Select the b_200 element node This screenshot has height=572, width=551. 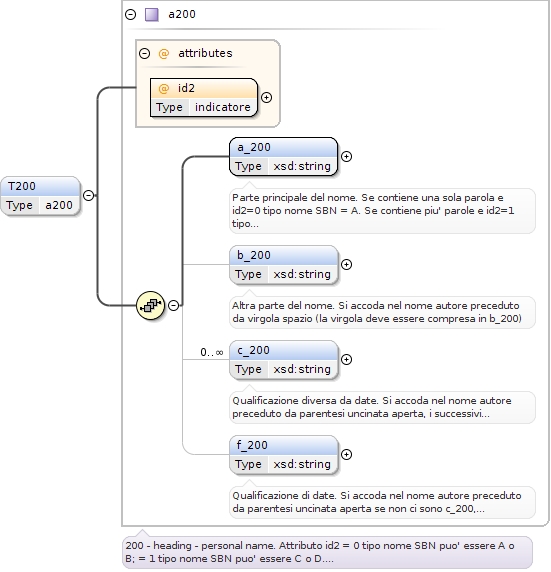tap(284, 264)
